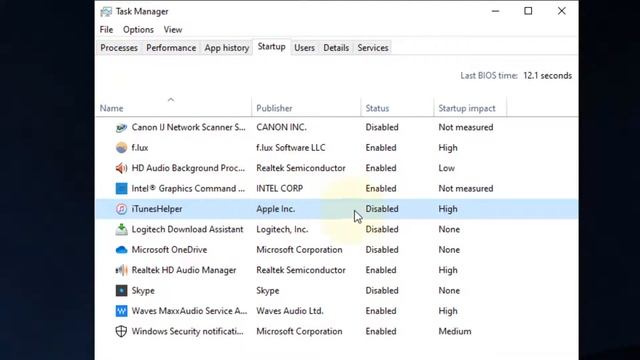The width and height of the screenshot is (640, 360).
Task: Click the Logitech, Inc. publisher cell
Action: [282, 229]
